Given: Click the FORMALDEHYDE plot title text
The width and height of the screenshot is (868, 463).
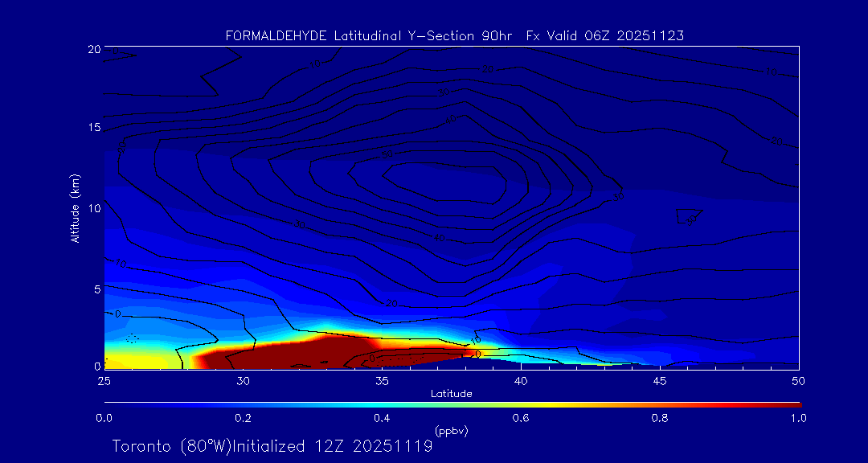Looking at the screenshot, I should [x=454, y=35].
